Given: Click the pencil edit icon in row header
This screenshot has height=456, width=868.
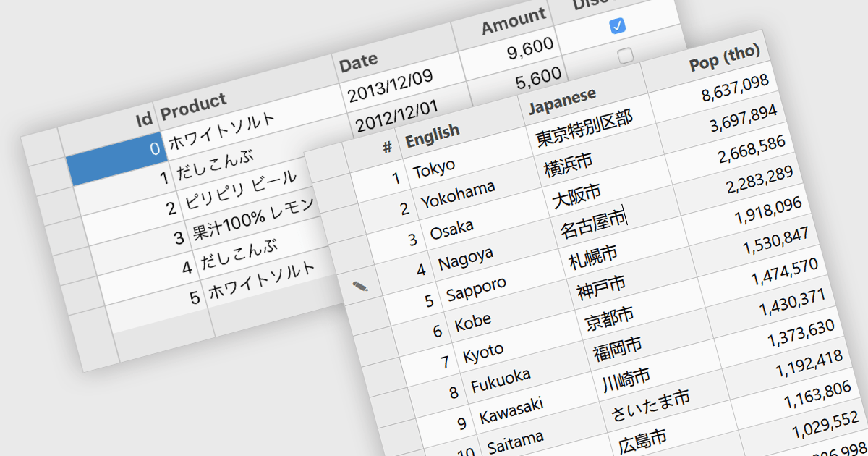Looking at the screenshot, I should click(x=359, y=287).
